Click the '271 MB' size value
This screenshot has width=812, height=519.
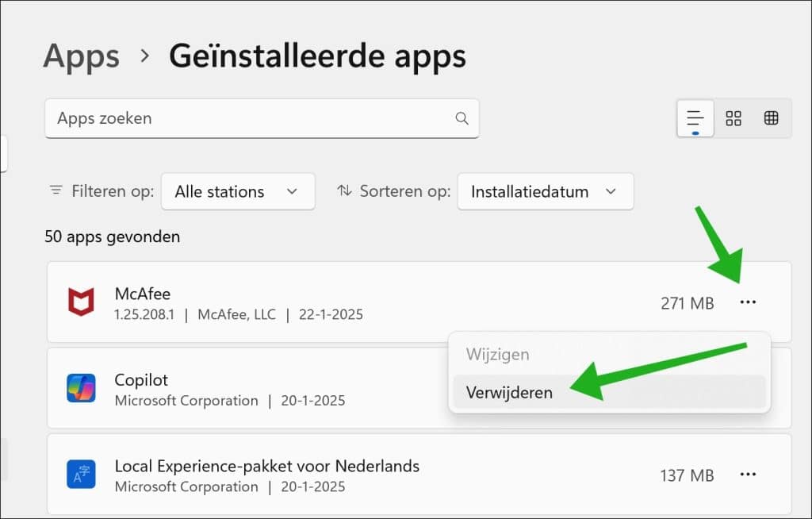point(688,303)
